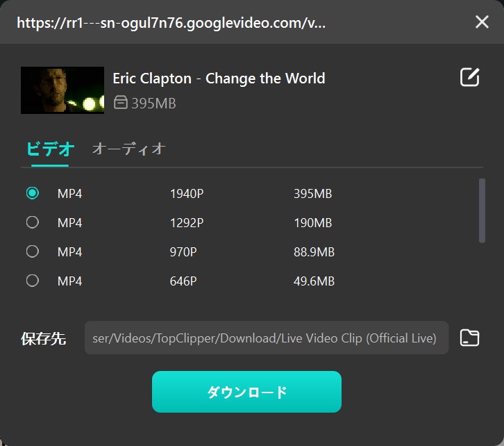
Task: Click the video title Eric Clapton text
Action: click(219, 78)
